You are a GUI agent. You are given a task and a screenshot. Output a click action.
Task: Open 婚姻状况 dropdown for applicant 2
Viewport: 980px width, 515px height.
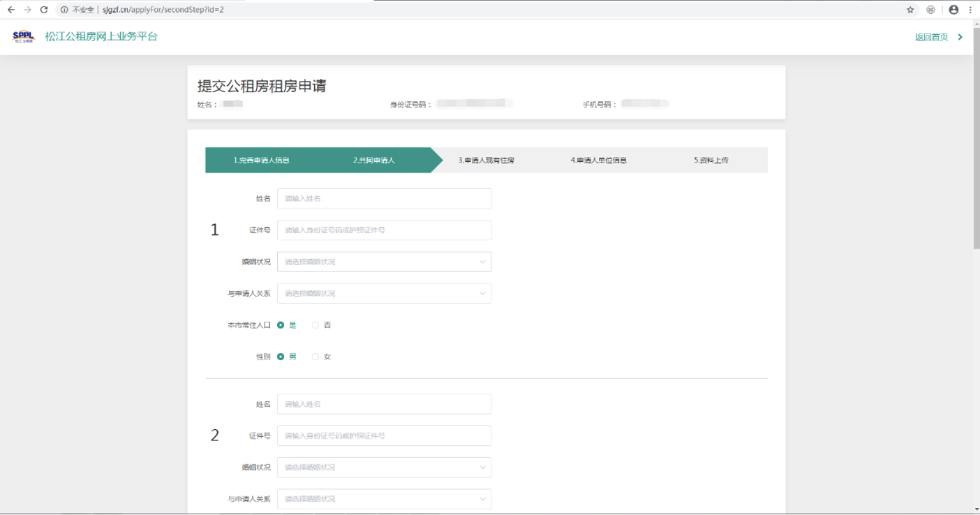(x=384, y=468)
